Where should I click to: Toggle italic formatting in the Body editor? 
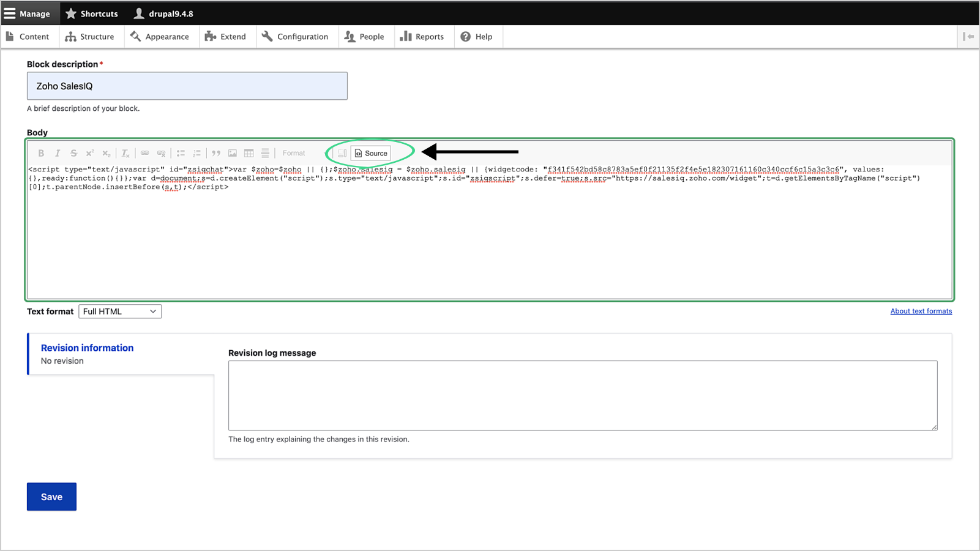click(x=58, y=153)
